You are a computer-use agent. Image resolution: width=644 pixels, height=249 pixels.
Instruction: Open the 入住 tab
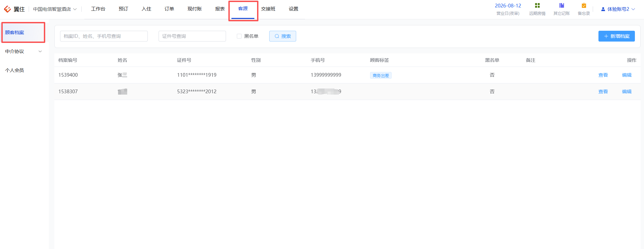tap(146, 9)
